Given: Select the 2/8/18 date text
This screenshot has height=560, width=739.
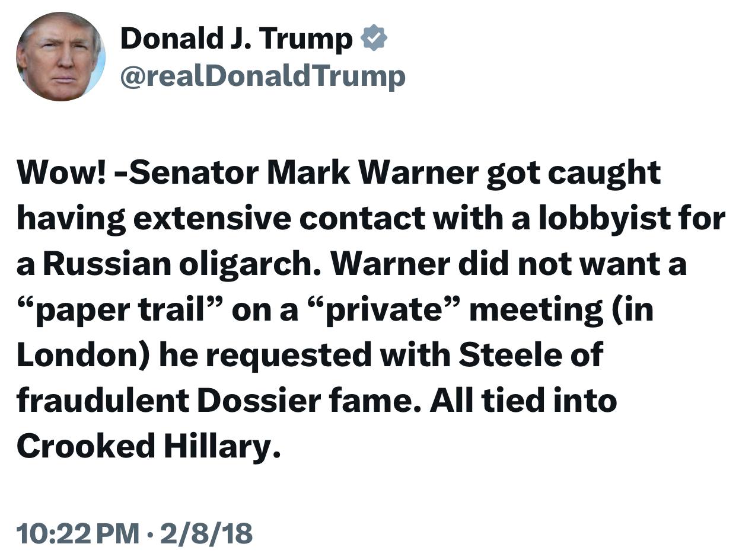Looking at the screenshot, I should (x=206, y=533).
